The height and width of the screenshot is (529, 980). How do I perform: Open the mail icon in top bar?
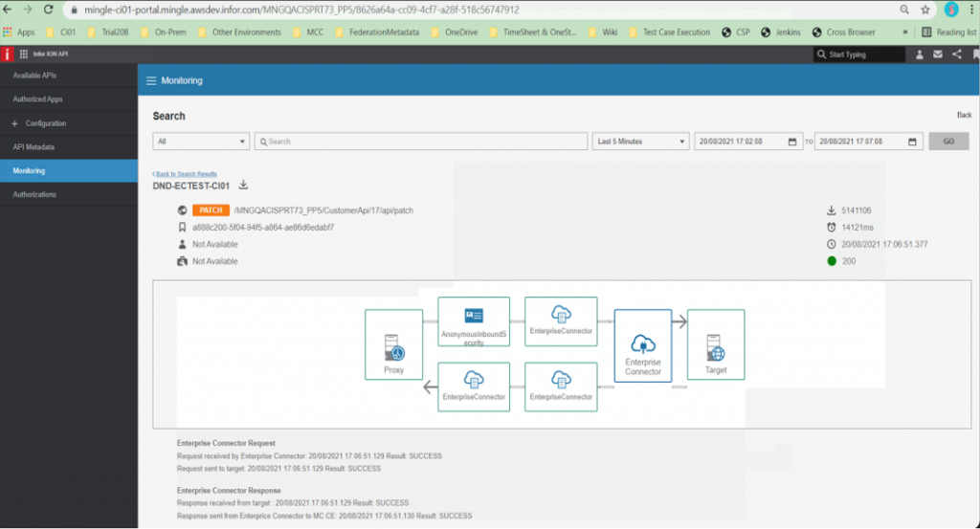(x=938, y=55)
